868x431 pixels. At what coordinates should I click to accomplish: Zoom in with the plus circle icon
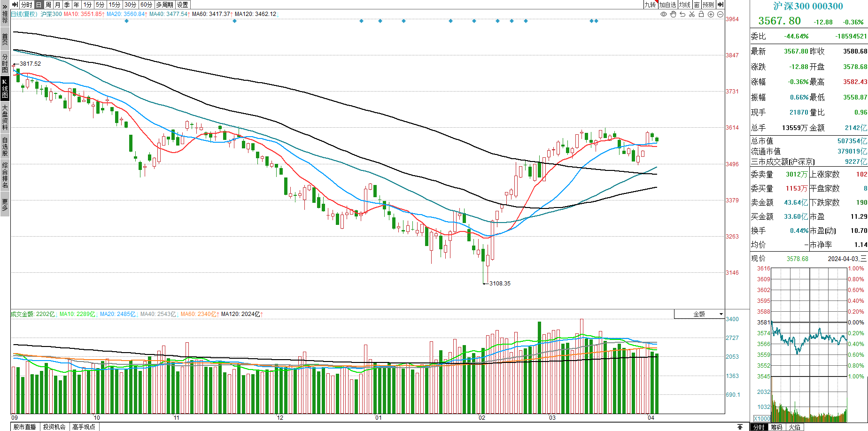point(711,14)
